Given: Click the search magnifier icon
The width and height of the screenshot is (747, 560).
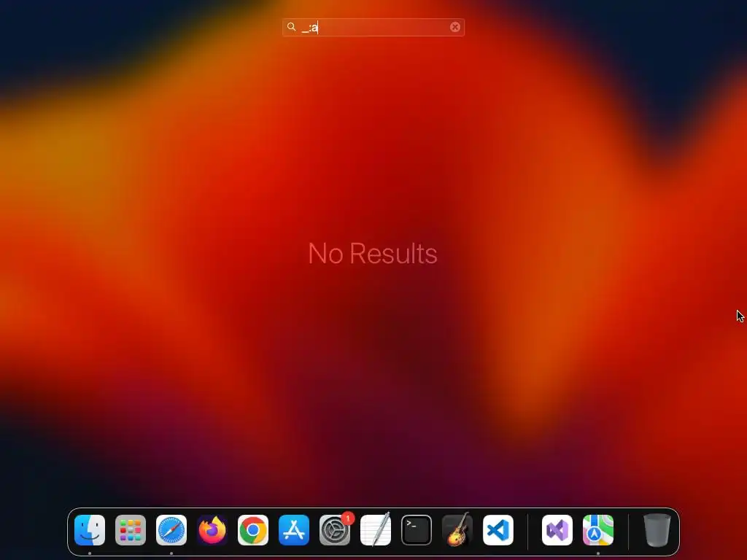Looking at the screenshot, I should pos(292,27).
